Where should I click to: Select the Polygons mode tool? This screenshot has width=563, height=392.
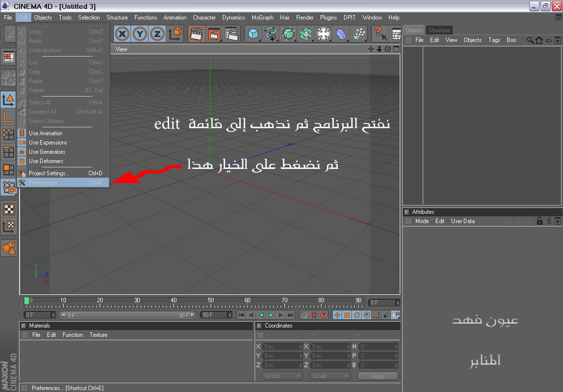click(9, 170)
